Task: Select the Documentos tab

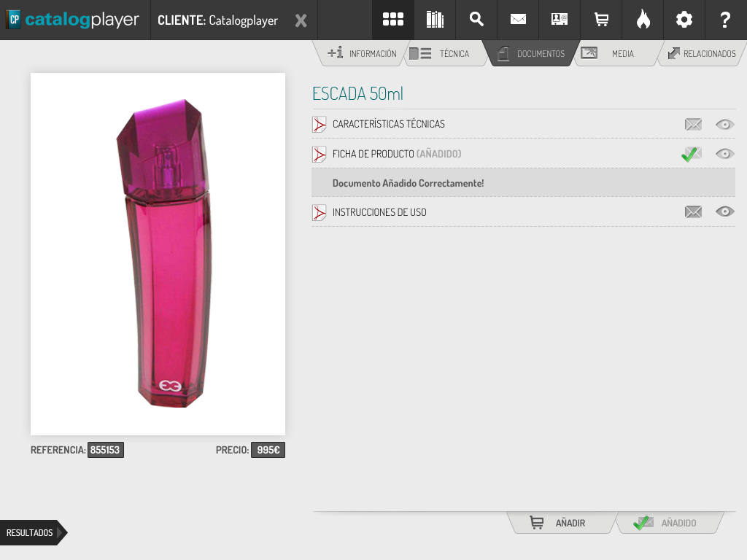Action: tap(531, 53)
